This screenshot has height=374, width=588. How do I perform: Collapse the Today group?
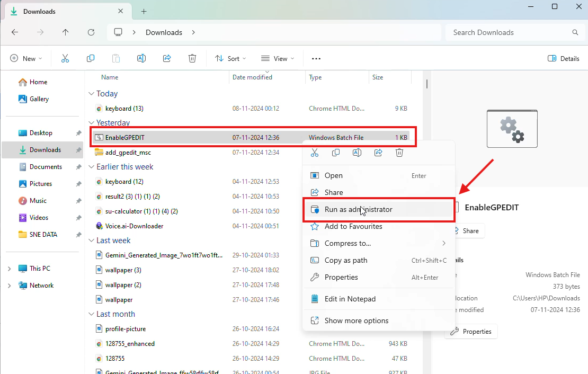(91, 93)
